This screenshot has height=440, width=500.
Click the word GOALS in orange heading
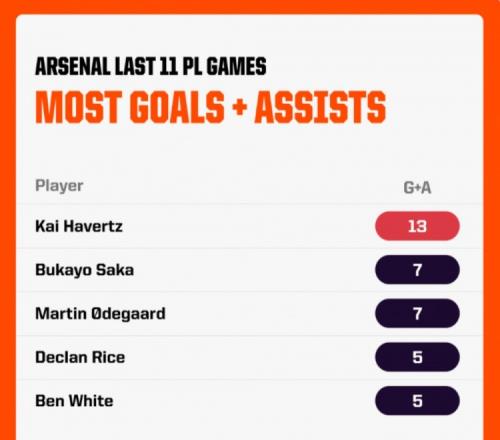tap(177, 107)
